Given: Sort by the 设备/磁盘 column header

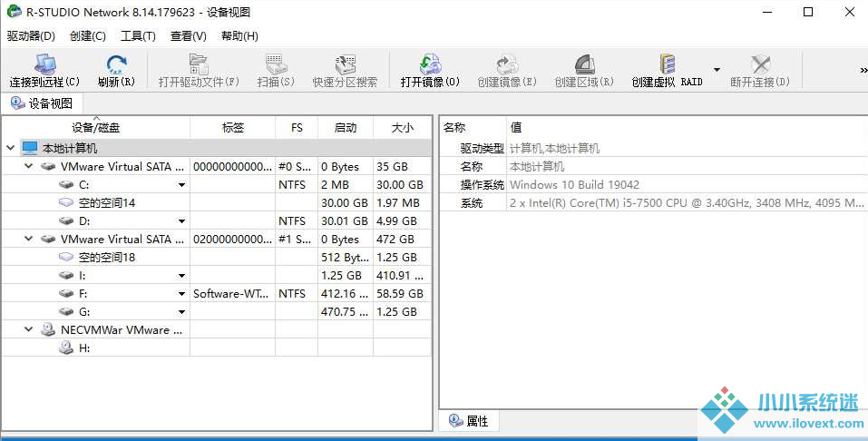Looking at the screenshot, I should [x=96, y=127].
